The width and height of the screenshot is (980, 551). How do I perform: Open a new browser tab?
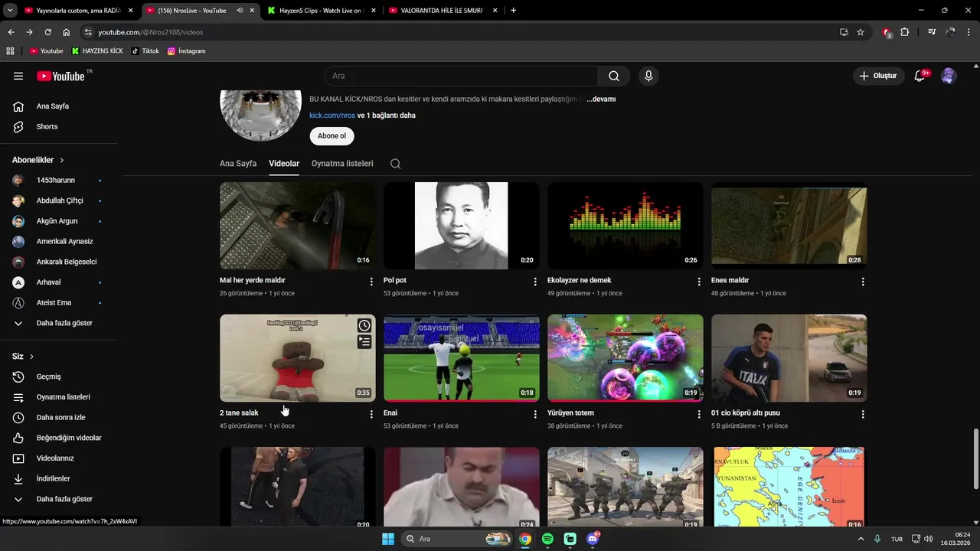point(513,11)
